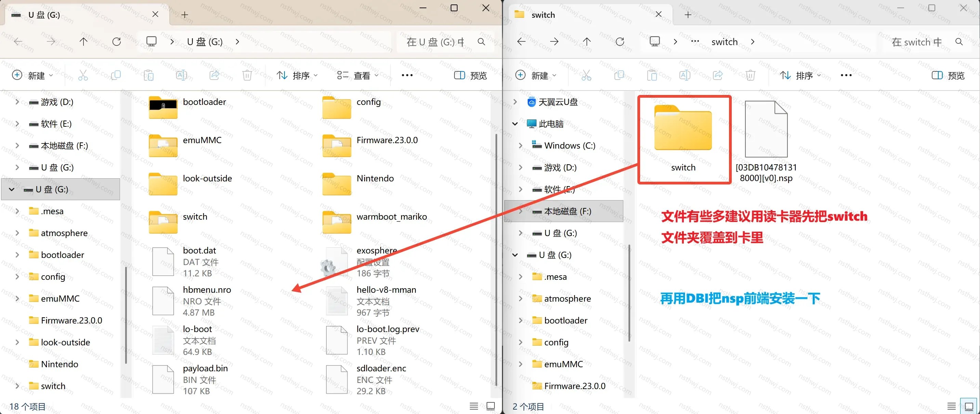This screenshot has height=414, width=980.
Task: Toggle 预览 pane in switch window
Action: tap(948, 75)
